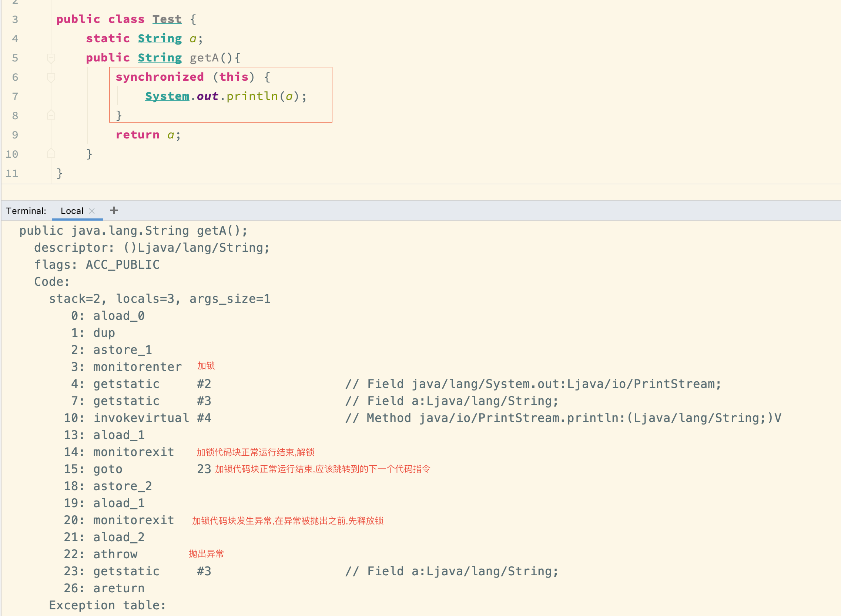This screenshot has width=841, height=616.
Task: Click the fold end marker on line 8
Action: tap(51, 115)
